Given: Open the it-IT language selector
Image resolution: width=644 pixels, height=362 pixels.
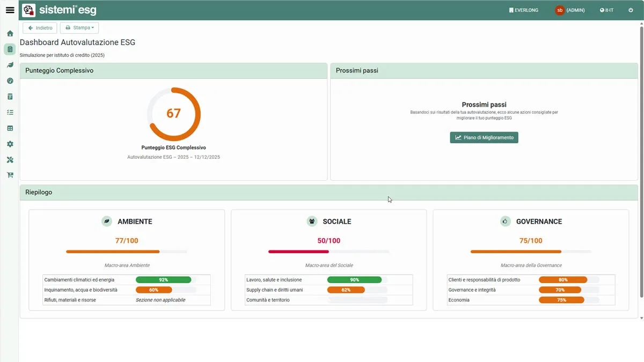Looking at the screenshot, I should [x=606, y=10].
